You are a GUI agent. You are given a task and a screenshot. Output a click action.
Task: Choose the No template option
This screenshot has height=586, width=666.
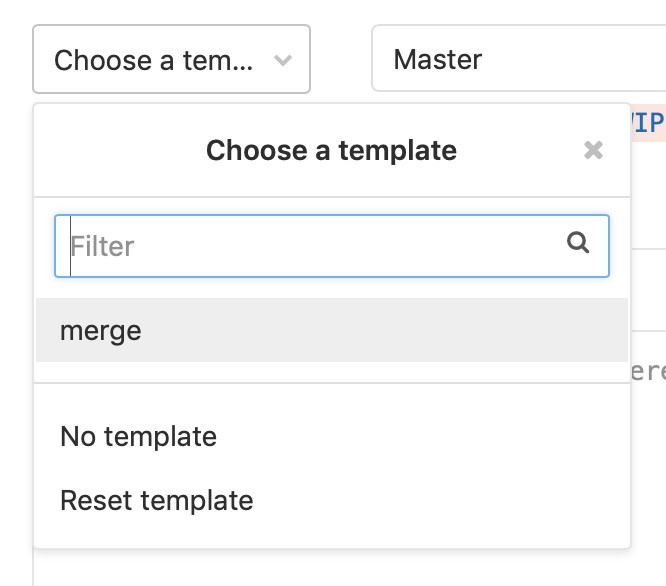point(138,437)
